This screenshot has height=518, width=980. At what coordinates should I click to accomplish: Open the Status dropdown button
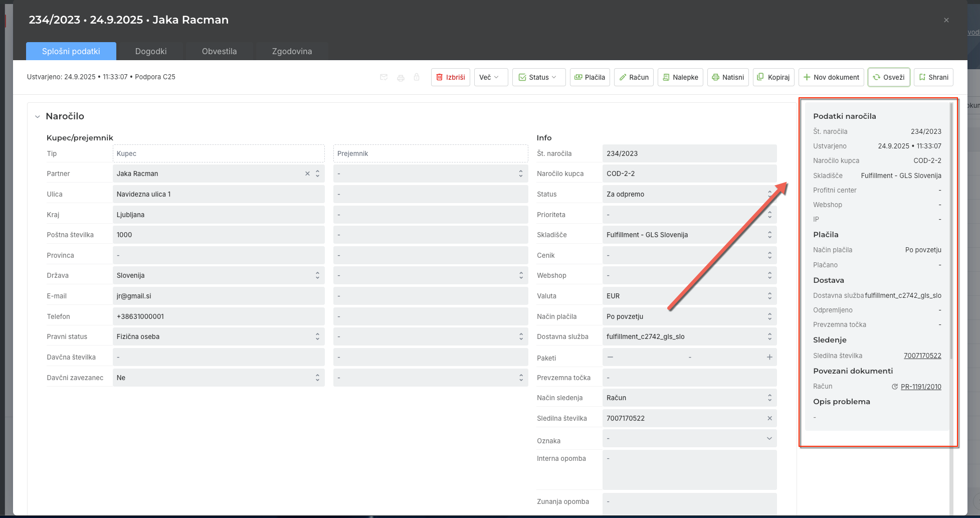pyautogui.click(x=539, y=77)
